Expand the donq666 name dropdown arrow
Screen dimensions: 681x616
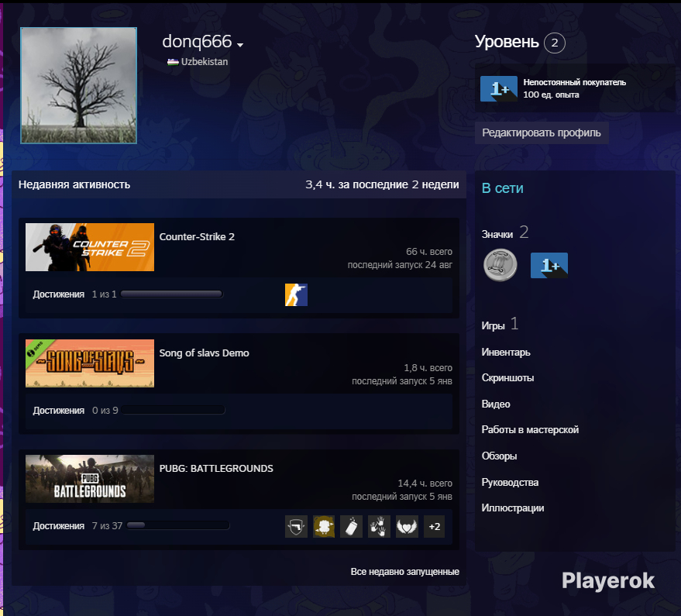[x=240, y=45]
